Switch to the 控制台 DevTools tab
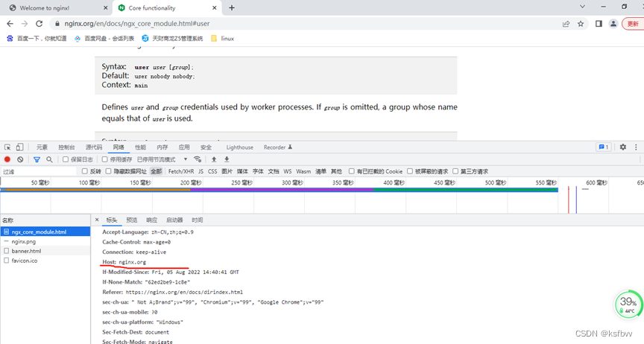The height and width of the screenshot is (344, 644). pos(66,147)
